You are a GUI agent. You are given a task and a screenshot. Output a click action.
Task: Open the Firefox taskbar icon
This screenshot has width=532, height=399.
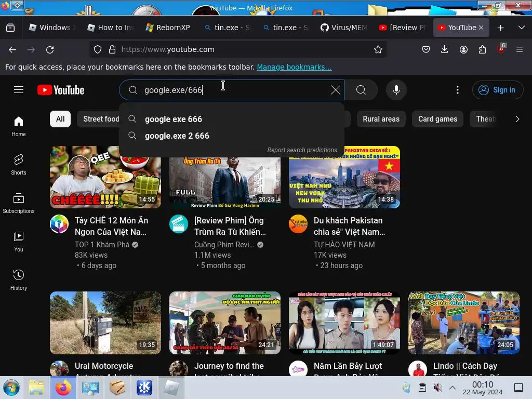click(63, 388)
